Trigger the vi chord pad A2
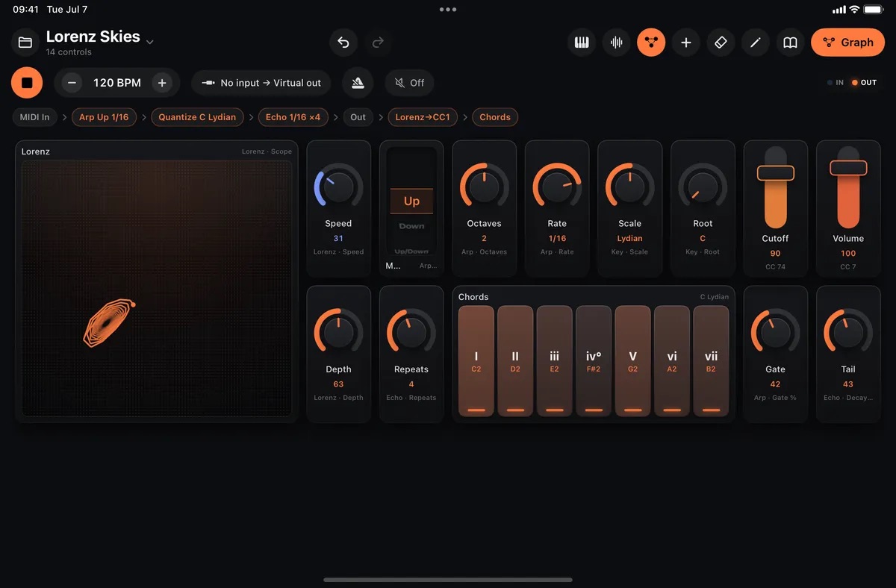Image resolution: width=896 pixels, height=588 pixels. pyautogui.click(x=672, y=360)
